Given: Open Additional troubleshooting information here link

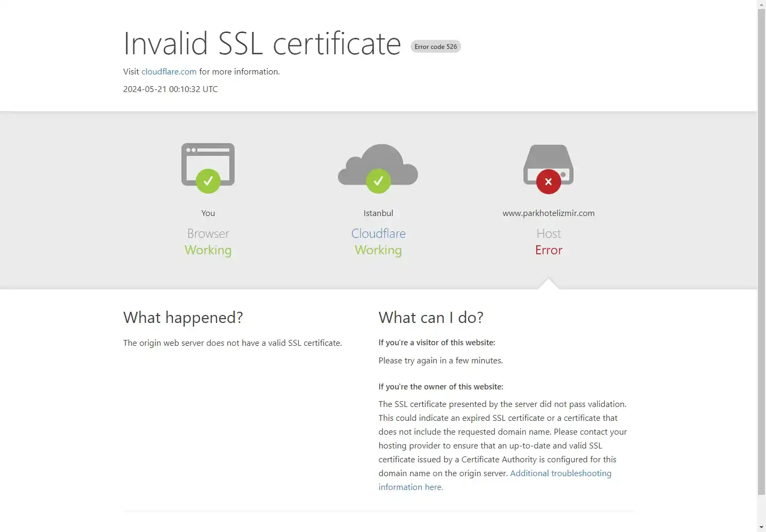Looking at the screenshot, I should click(495, 480).
